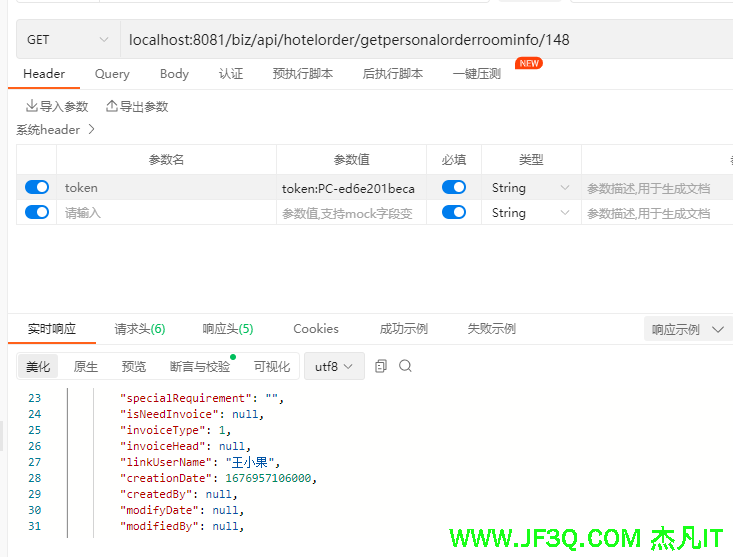This screenshot has width=733, height=557.
Task: Click the export parameters button
Action: 137,106
